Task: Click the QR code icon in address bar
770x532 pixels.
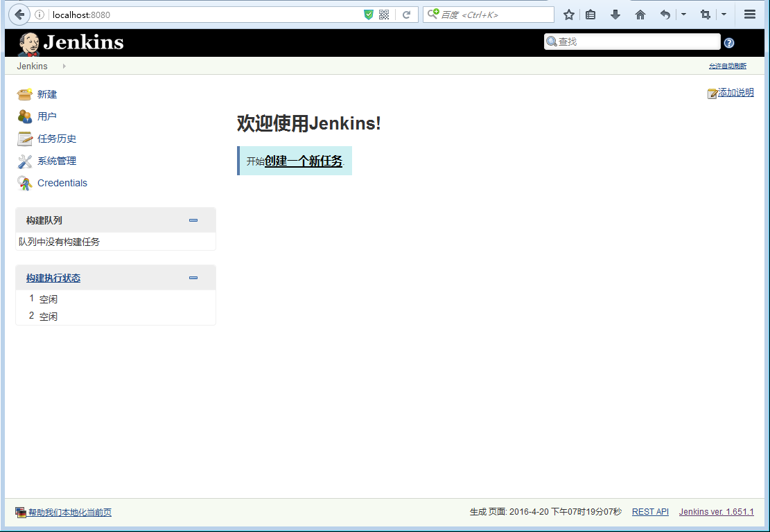Action: (x=384, y=15)
